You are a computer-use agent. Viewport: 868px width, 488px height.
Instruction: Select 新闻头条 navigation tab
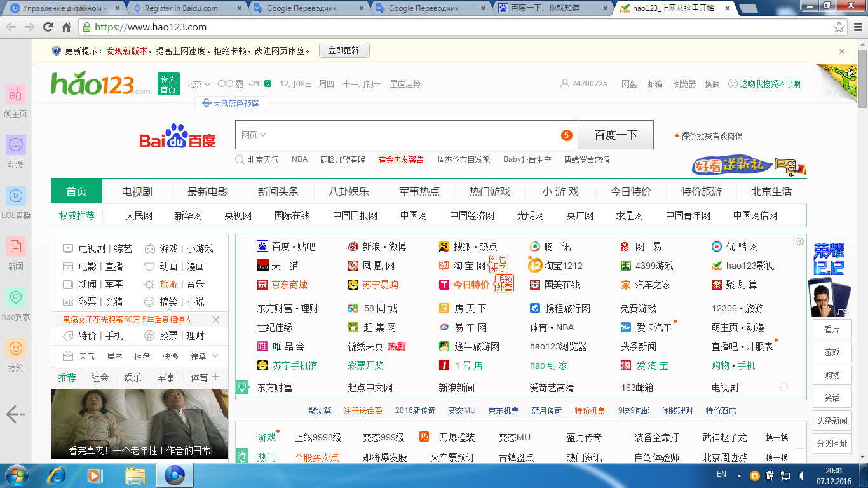tap(278, 191)
